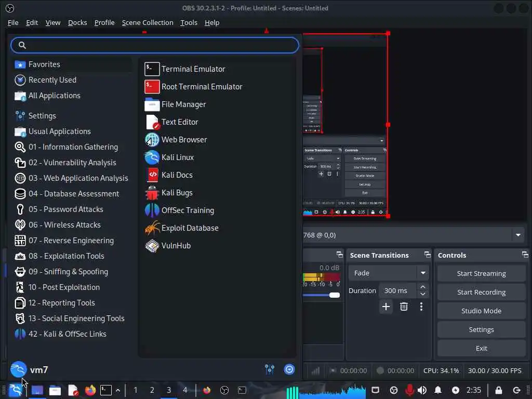Image resolution: width=532 pixels, height=399 pixels.
Task: Pop out Controls dock
Action: [525, 255]
